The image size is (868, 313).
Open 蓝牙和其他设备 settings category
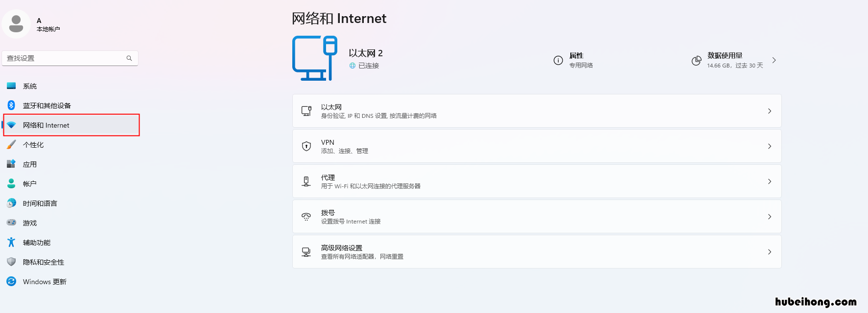[71, 106]
